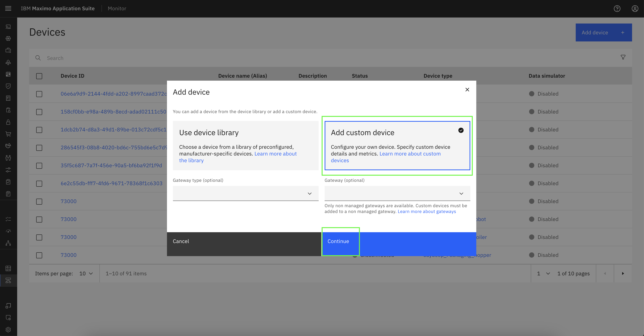
Task: Open Learn more about custom devices link
Action: click(386, 157)
